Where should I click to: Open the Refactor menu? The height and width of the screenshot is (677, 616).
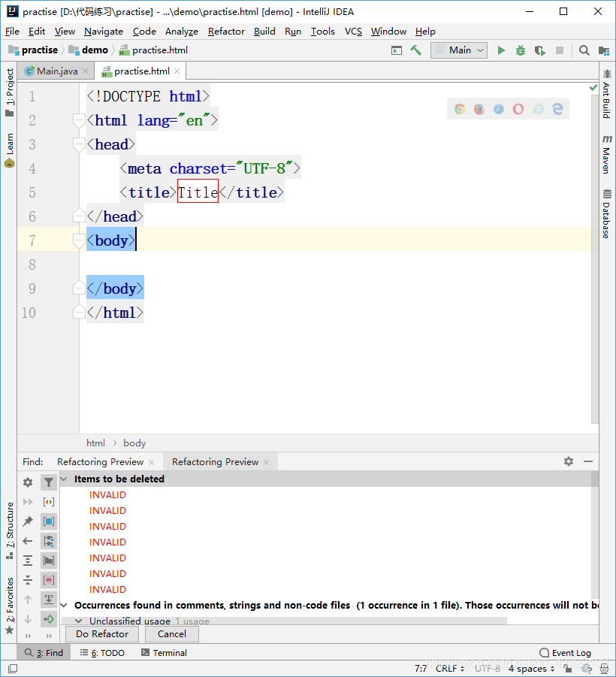point(226,32)
